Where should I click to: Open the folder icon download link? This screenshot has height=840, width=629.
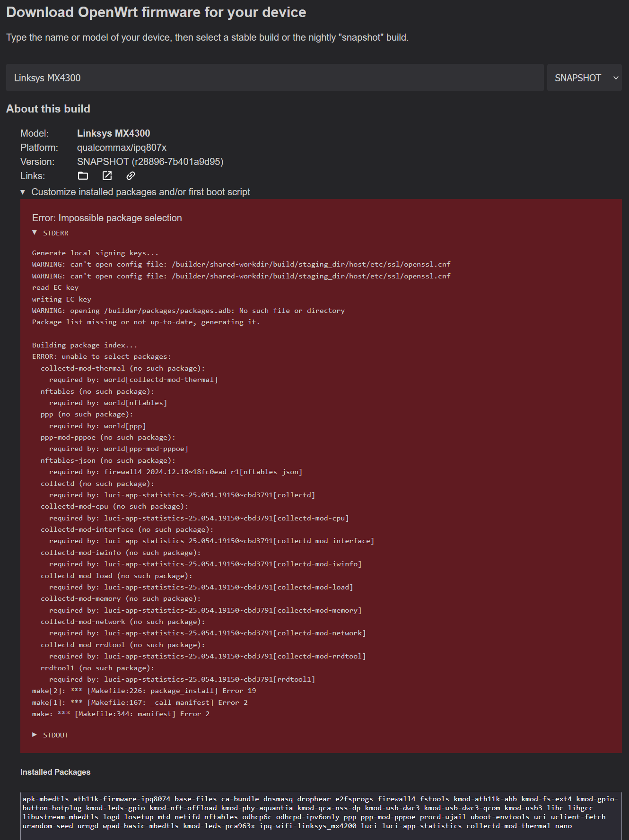pos(83,176)
